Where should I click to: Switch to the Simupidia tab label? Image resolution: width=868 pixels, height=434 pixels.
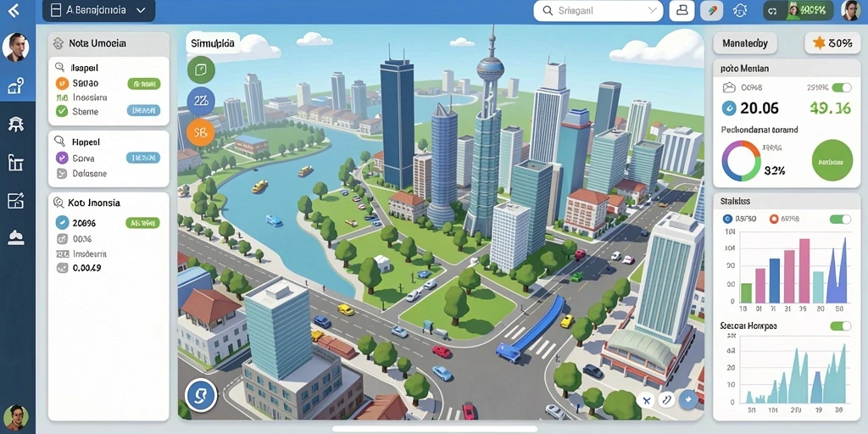[x=213, y=43]
